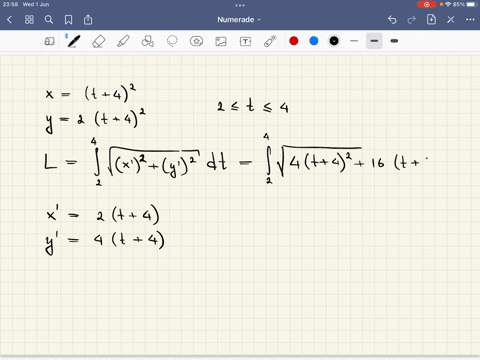Select the Image insert tool

tap(221, 41)
